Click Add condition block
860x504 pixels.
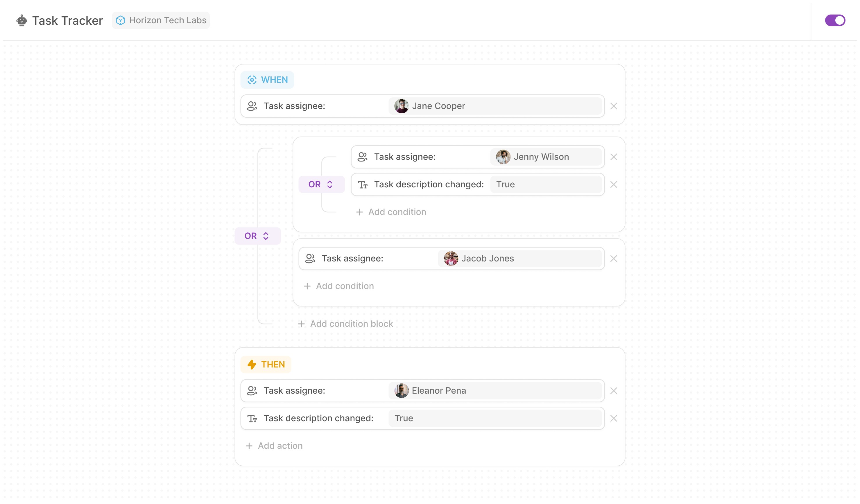click(x=345, y=324)
